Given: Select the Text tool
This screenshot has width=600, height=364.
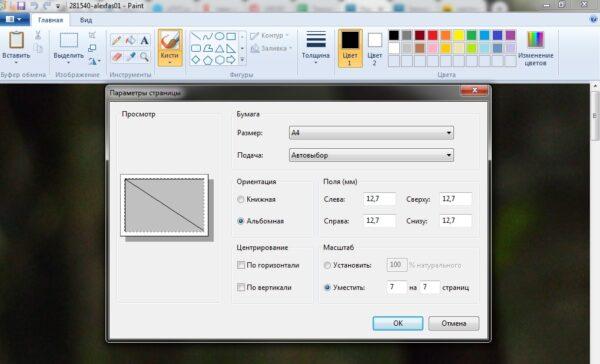Looking at the screenshot, I should point(144,40).
